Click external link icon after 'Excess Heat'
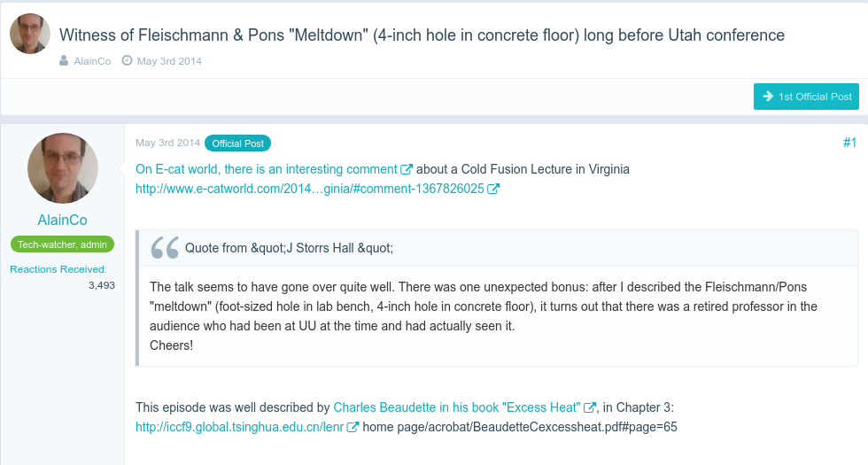Screen dimensions: 868x465 [590, 407]
